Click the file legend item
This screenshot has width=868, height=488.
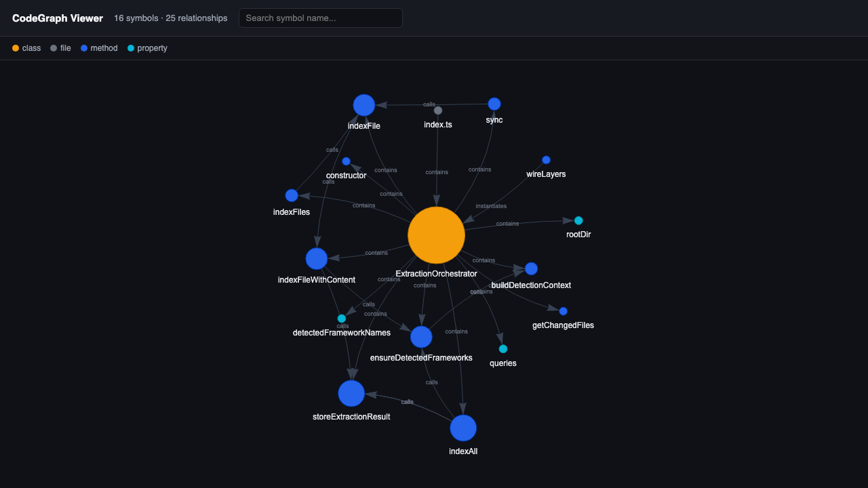coord(60,48)
